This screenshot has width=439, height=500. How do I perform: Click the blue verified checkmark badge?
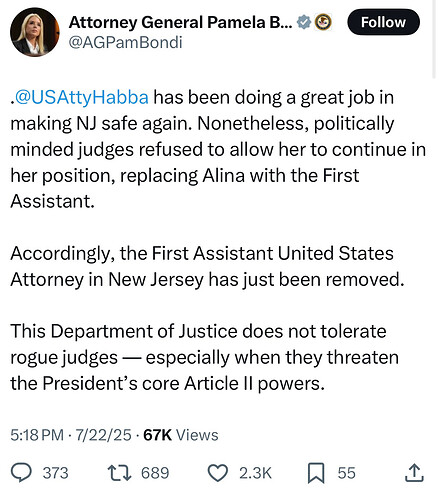[x=304, y=22]
